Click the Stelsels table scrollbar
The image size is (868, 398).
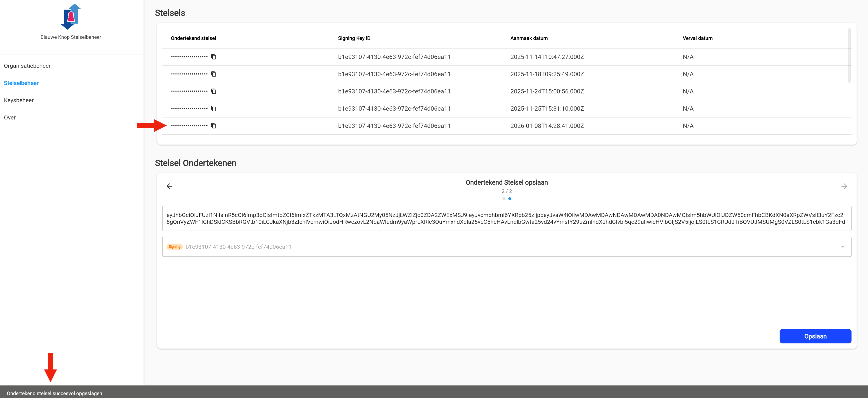pos(849,56)
